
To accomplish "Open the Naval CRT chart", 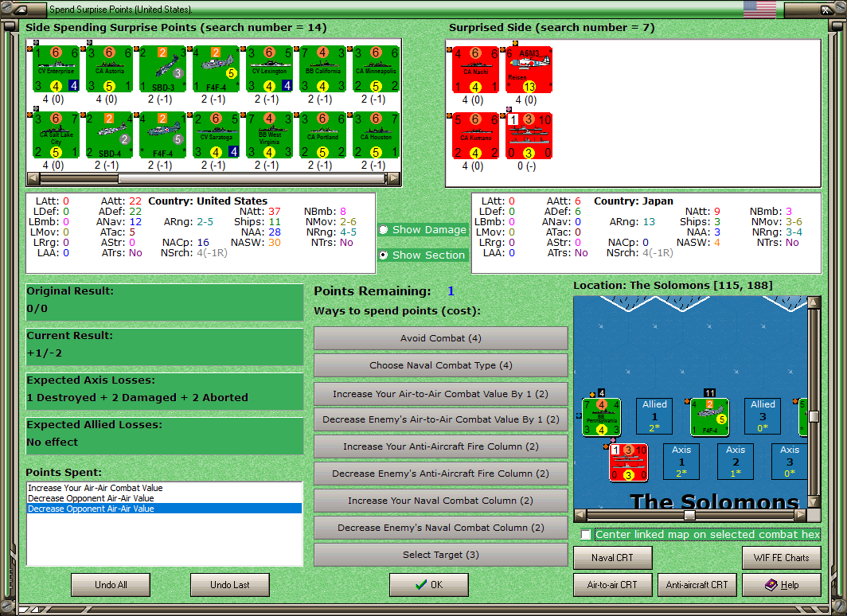I will 613,558.
